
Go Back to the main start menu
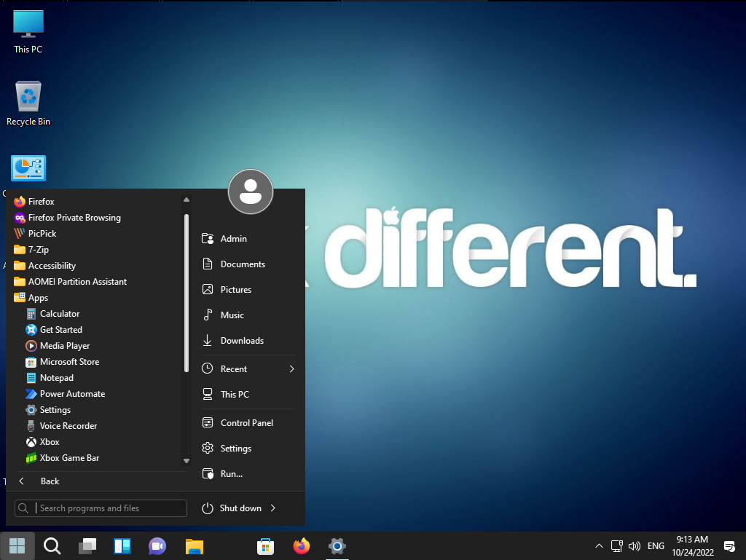[x=50, y=481]
